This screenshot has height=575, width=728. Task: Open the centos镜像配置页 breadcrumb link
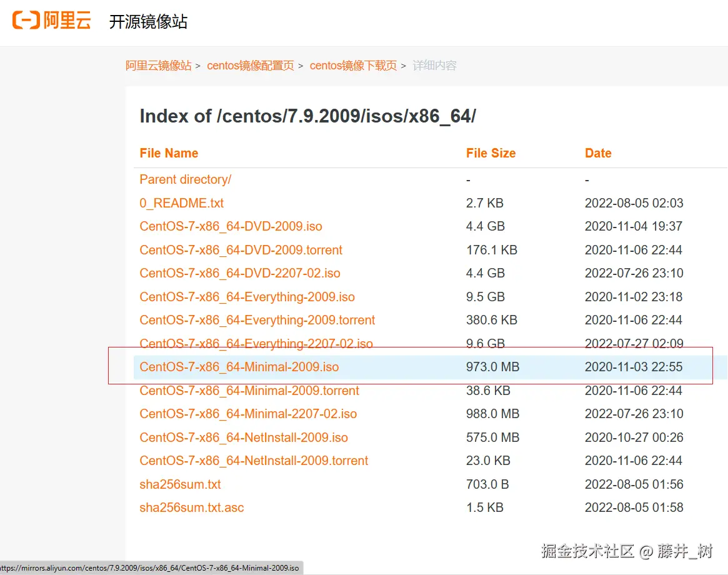coord(250,66)
